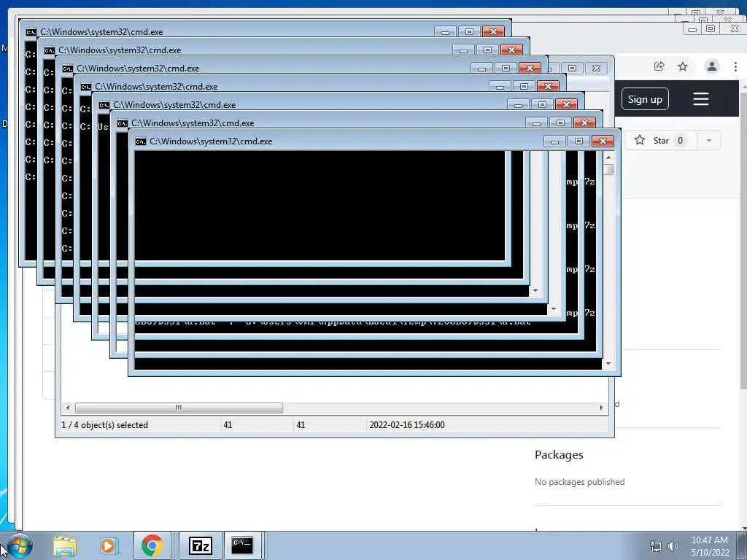747x560 pixels.
Task: Bookmark this page with the star icon
Action: tap(683, 66)
